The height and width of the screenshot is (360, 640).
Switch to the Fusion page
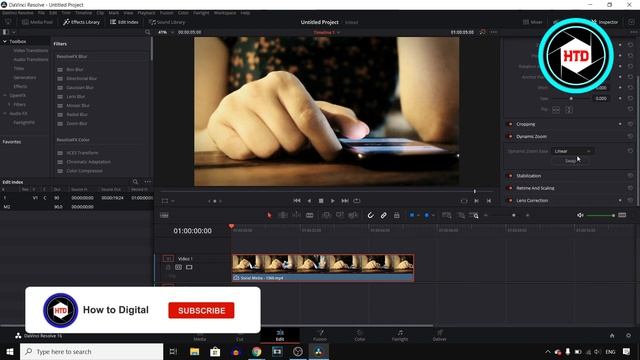(x=320, y=335)
